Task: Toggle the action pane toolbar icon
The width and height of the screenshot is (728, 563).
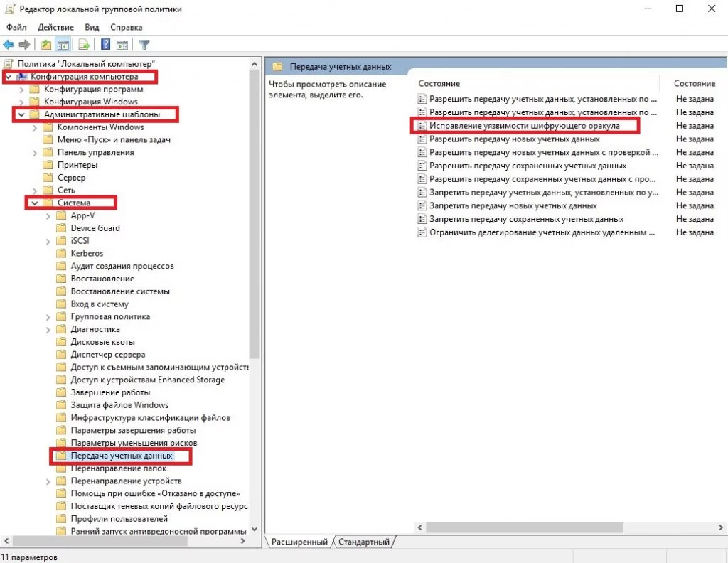Action: [x=122, y=45]
